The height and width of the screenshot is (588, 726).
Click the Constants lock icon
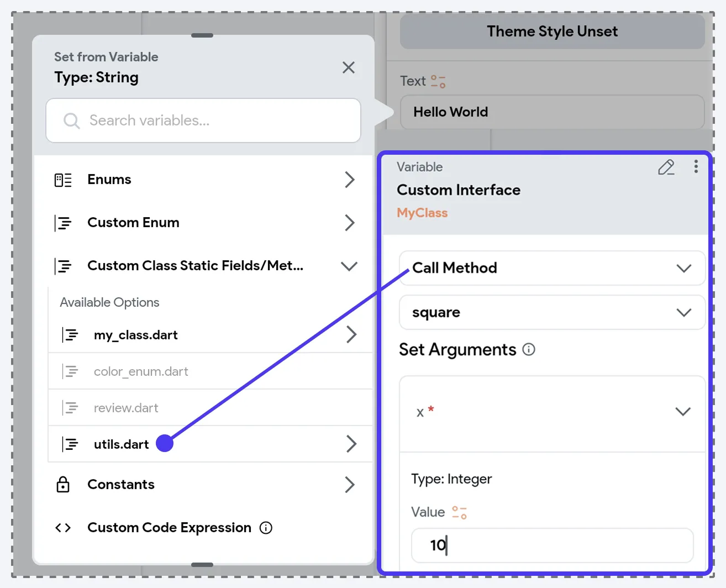(63, 485)
